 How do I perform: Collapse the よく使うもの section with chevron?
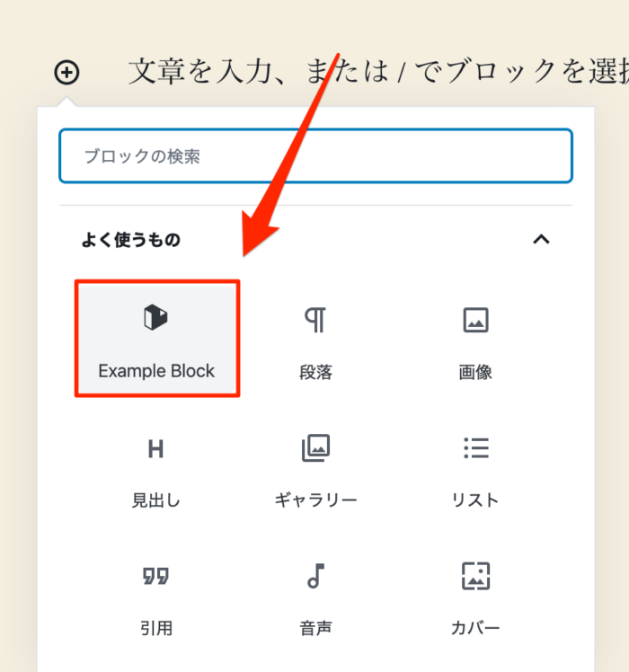[x=541, y=239]
